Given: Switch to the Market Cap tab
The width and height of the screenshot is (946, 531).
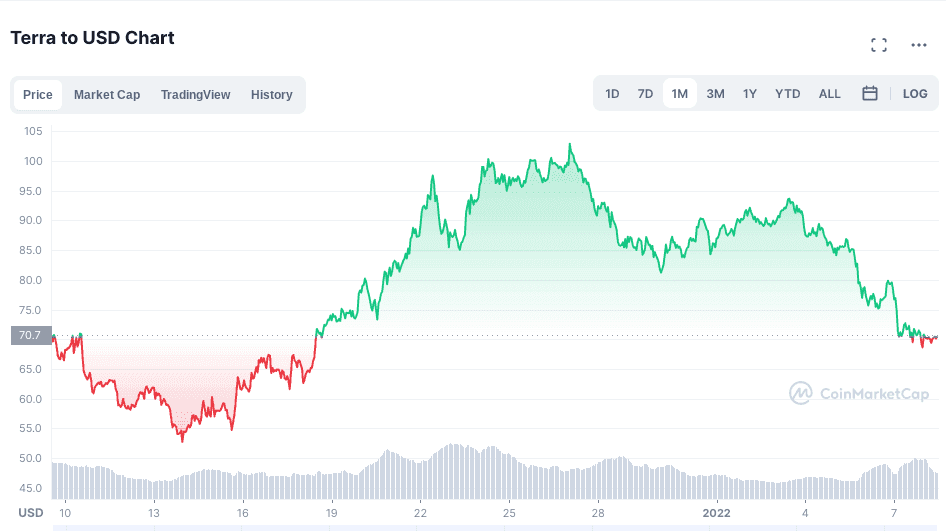Looking at the screenshot, I should (107, 95).
